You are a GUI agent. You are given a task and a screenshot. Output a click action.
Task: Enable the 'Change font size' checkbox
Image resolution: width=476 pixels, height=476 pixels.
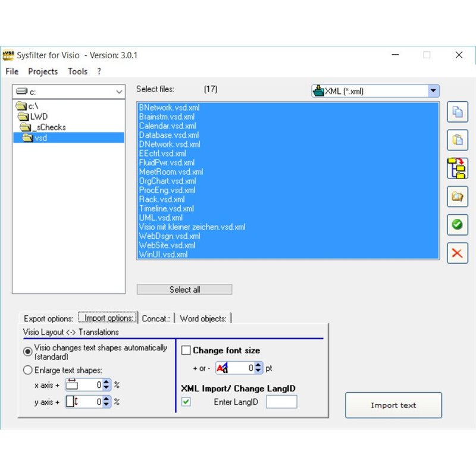coord(186,350)
